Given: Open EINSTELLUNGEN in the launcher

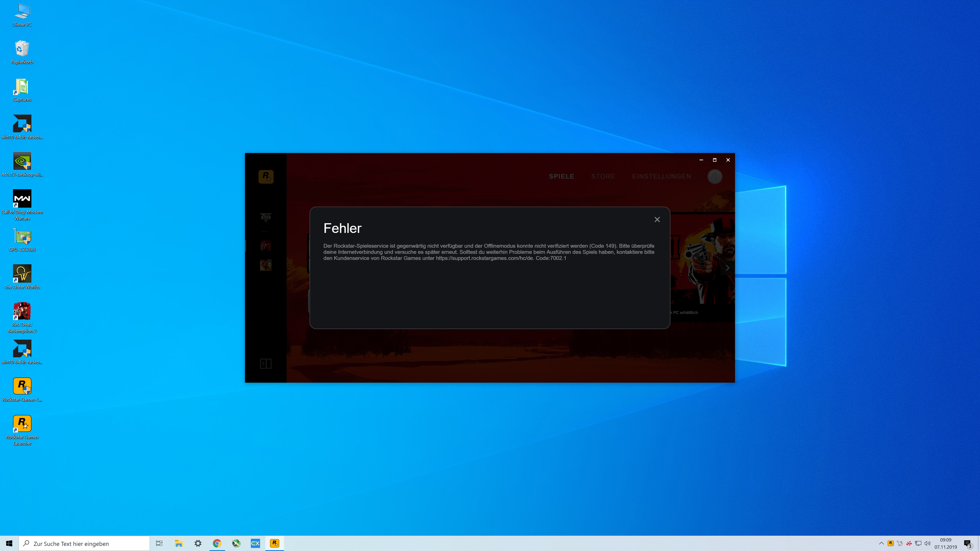Looking at the screenshot, I should 662,176.
